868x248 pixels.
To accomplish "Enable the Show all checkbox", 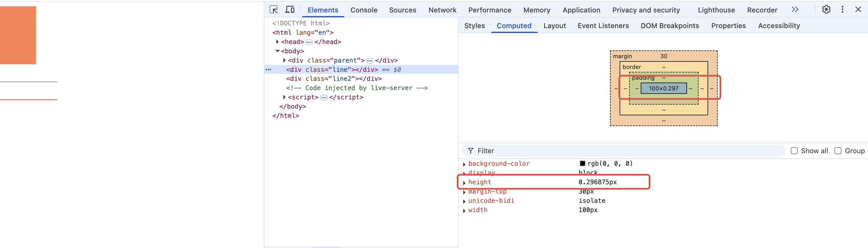I will click(794, 151).
